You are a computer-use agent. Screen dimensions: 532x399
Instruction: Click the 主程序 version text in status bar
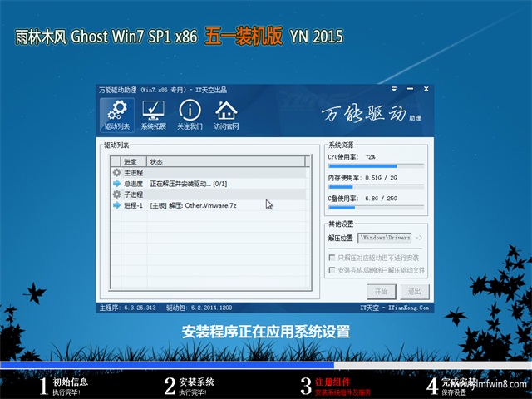click(x=127, y=308)
